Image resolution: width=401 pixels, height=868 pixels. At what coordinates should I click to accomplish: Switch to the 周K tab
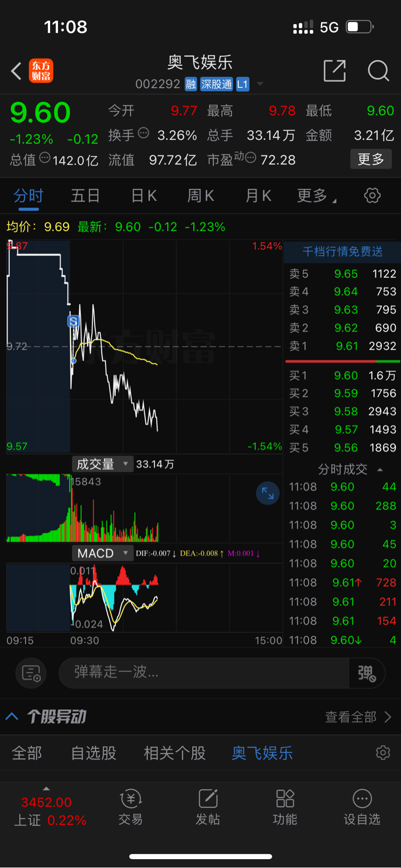click(x=201, y=196)
